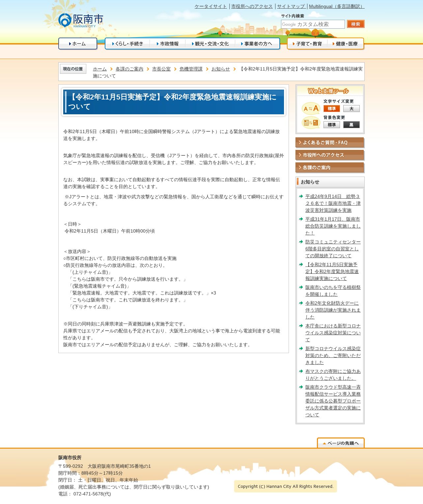This screenshot has height=504, width=423.
Task: Open the 健康・医療 menu
Action: pyautogui.click(x=345, y=44)
